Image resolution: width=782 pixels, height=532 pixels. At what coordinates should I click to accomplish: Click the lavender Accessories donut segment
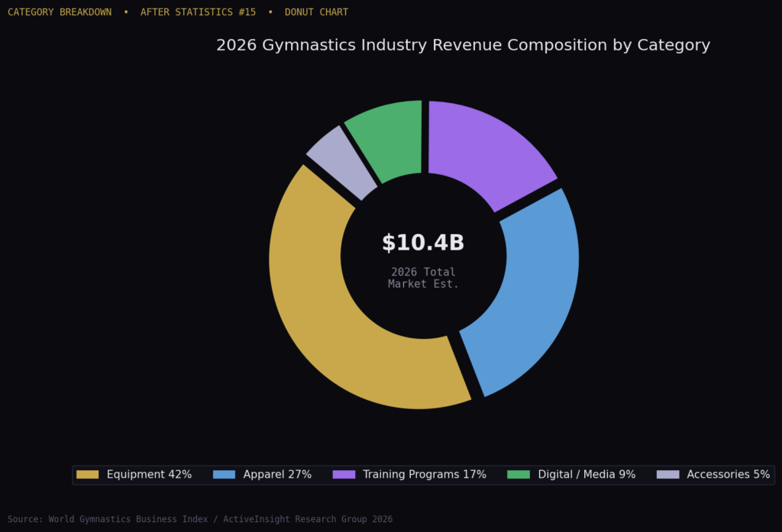pos(344,162)
